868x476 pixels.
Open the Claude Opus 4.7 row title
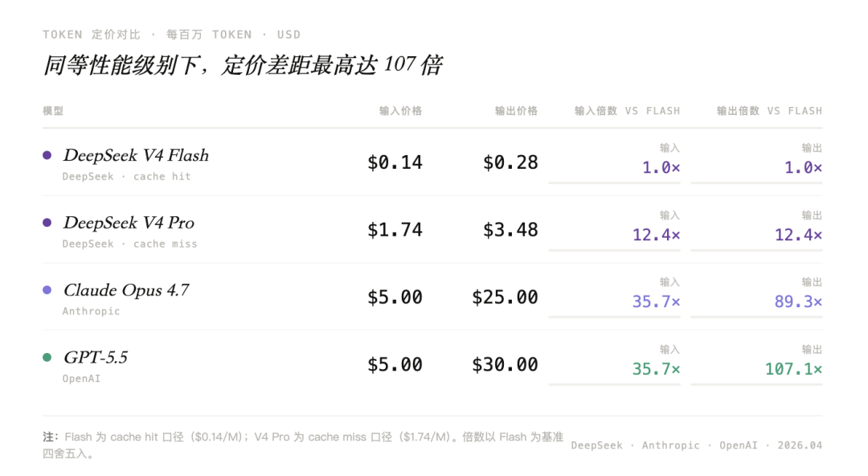(x=126, y=290)
